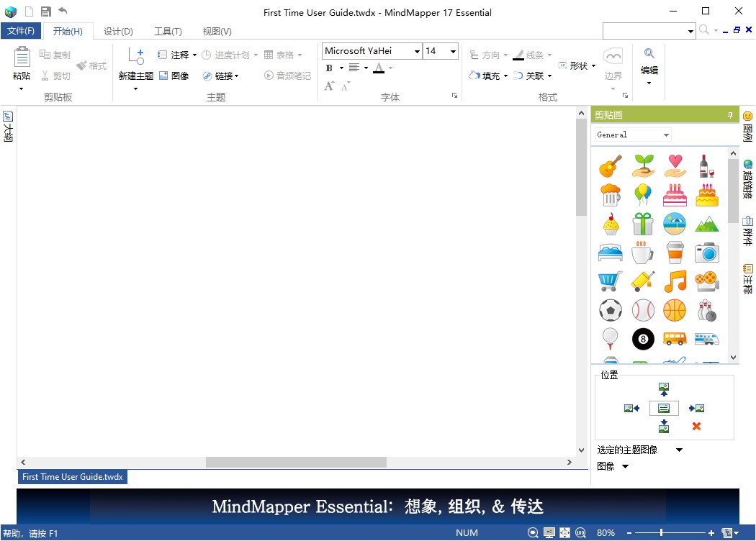
Task: Open font group dialog launcher
Action: click(454, 96)
